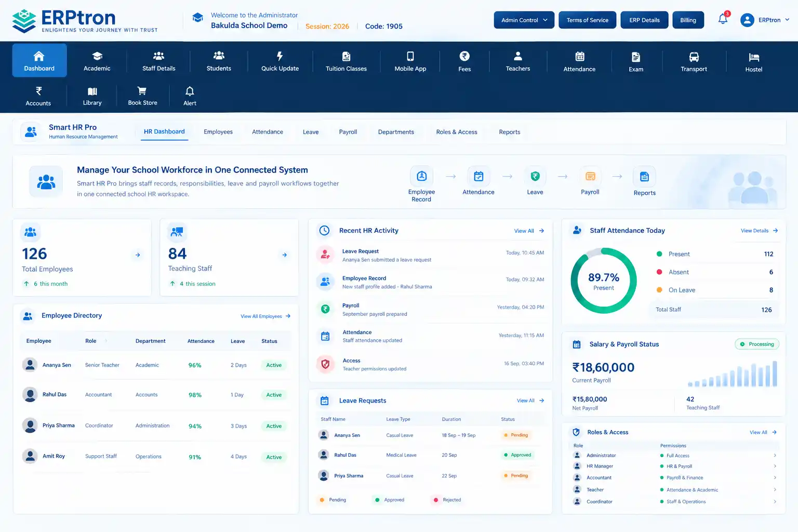Expand the Administrator role permissions row
This screenshot has width=798, height=532.
(675, 456)
